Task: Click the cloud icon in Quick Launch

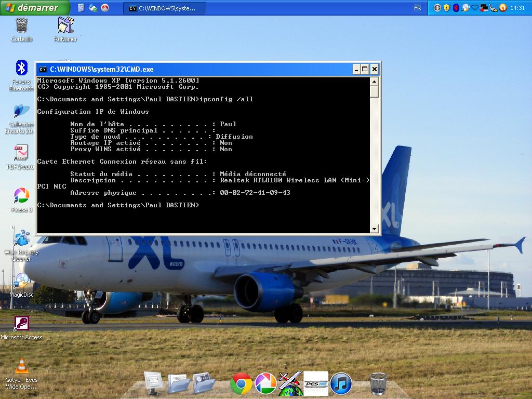Action: point(93,8)
